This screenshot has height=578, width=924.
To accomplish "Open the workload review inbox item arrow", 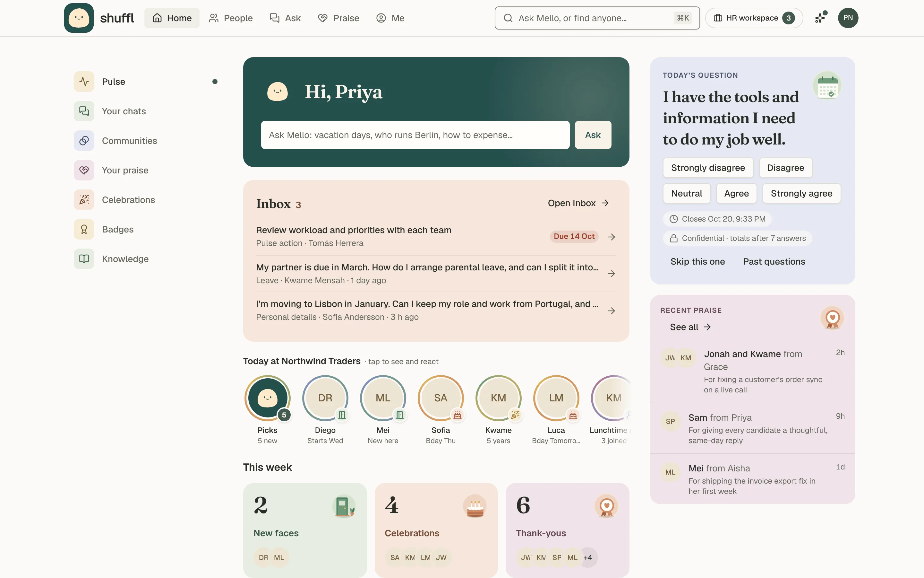I will 611,237.
